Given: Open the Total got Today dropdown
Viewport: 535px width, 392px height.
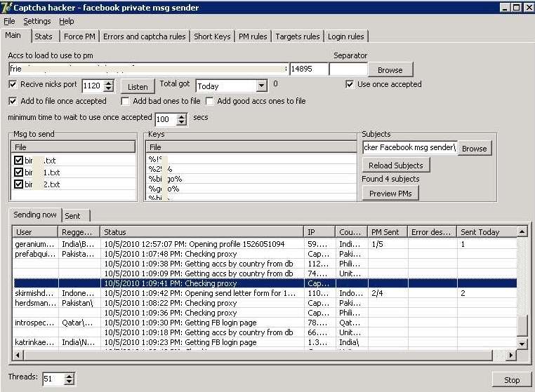Looking at the screenshot, I should coord(261,86).
